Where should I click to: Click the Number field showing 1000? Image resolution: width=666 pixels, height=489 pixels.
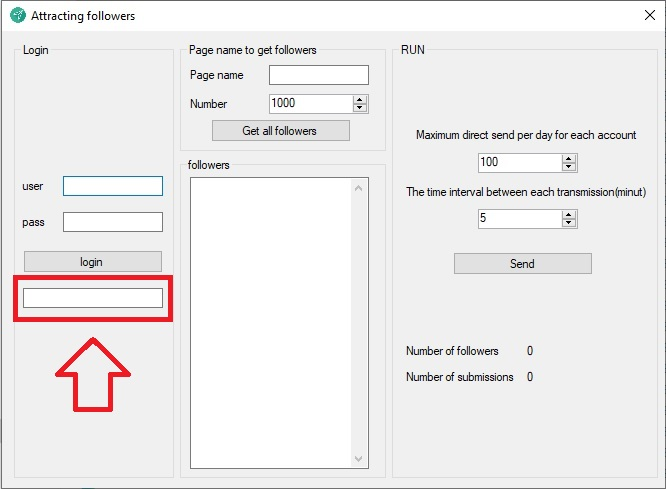click(x=310, y=104)
